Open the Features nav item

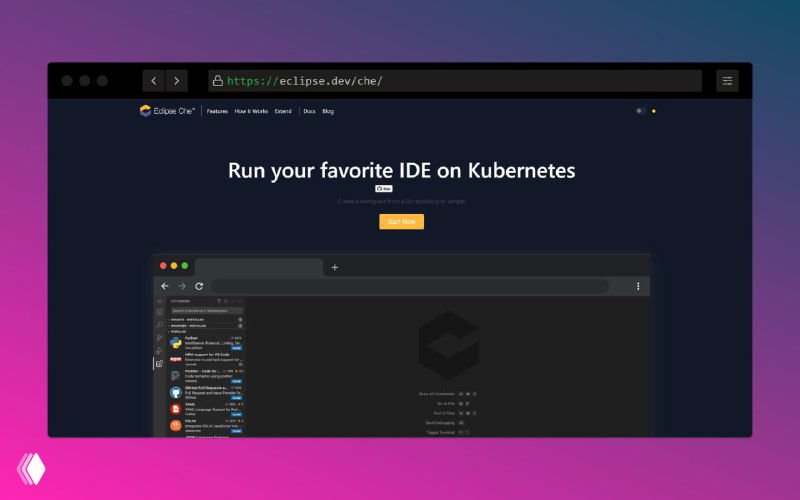point(217,111)
